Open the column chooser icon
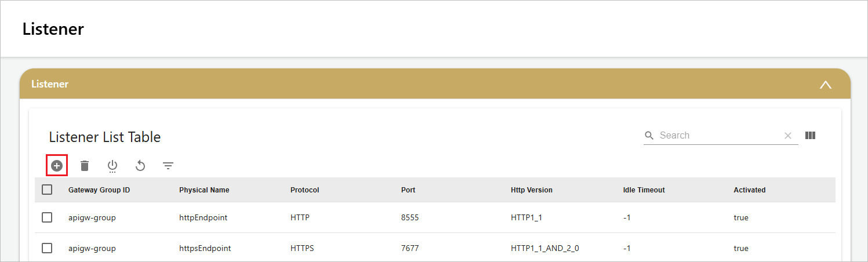The width and height of the screenshot is (868, 262). [x=810, y=135]
